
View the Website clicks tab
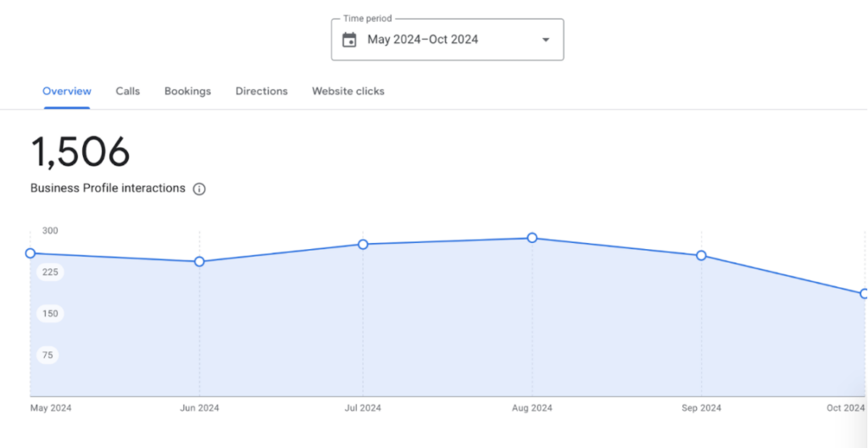348,91
